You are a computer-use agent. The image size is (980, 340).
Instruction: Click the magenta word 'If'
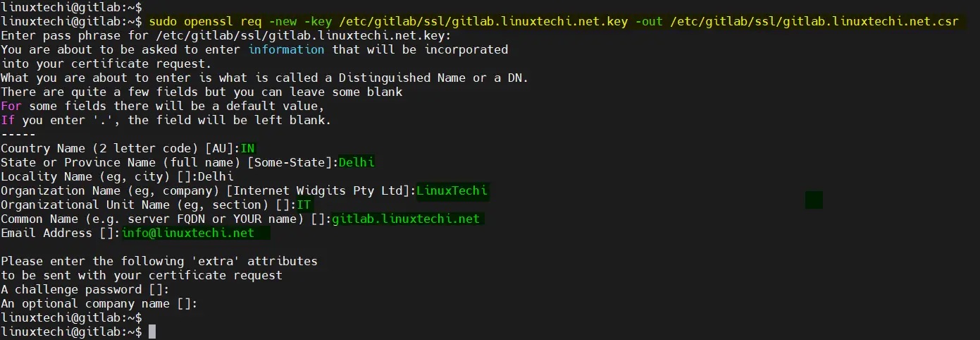[x=8, y=120]
